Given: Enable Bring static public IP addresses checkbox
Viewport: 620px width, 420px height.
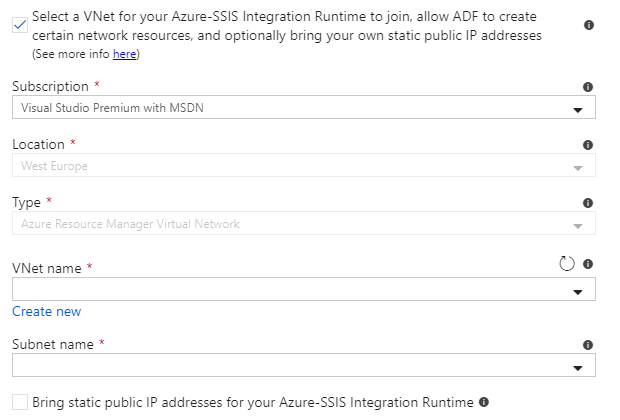Looking at the screenshot, I should [x=21, y=402].
